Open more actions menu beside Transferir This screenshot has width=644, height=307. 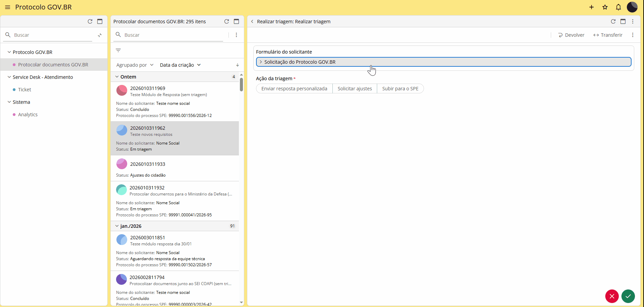point(633,35)
